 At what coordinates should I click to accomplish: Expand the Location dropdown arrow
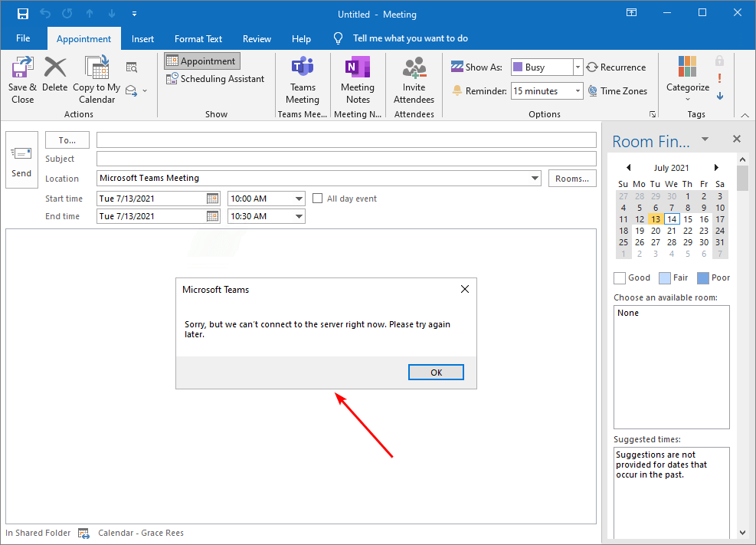[535, 178]
